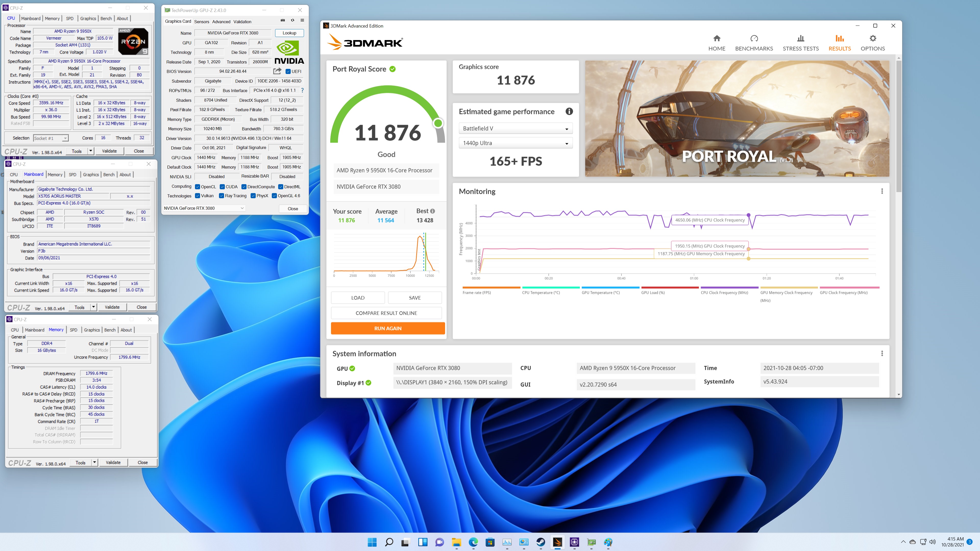Click COMPARE RESULT ONLINE
Screen dimensions: 980x551
pyautogui.click(x=386, y=313)
